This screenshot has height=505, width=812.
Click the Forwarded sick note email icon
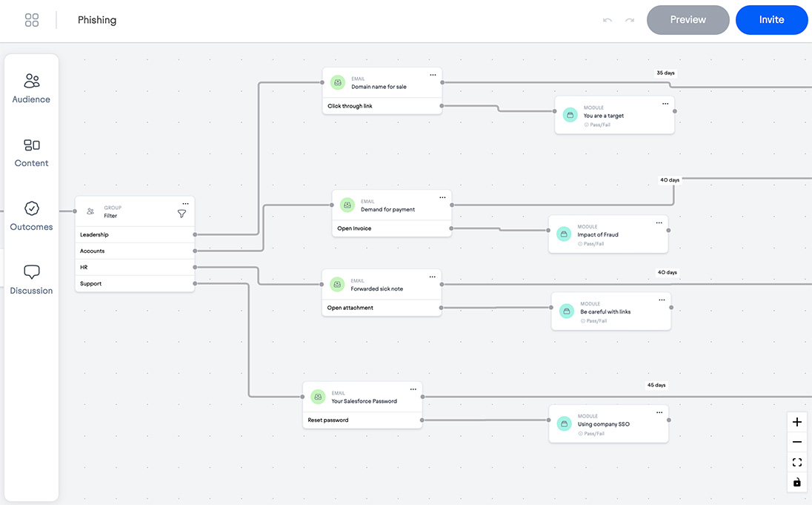tap(337, 284)
